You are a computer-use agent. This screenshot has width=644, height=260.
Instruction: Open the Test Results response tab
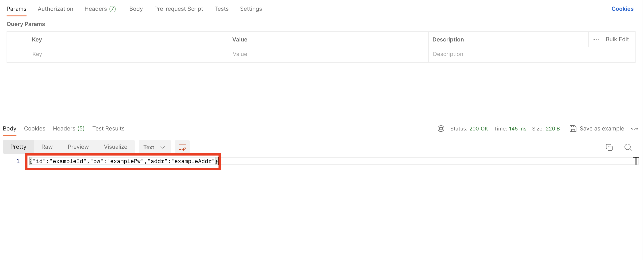click(x=108, y=129)
